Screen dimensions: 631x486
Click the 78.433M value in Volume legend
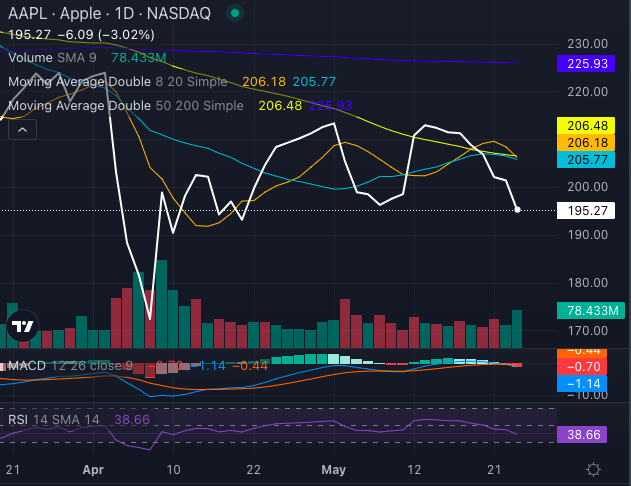coord(138,58)
